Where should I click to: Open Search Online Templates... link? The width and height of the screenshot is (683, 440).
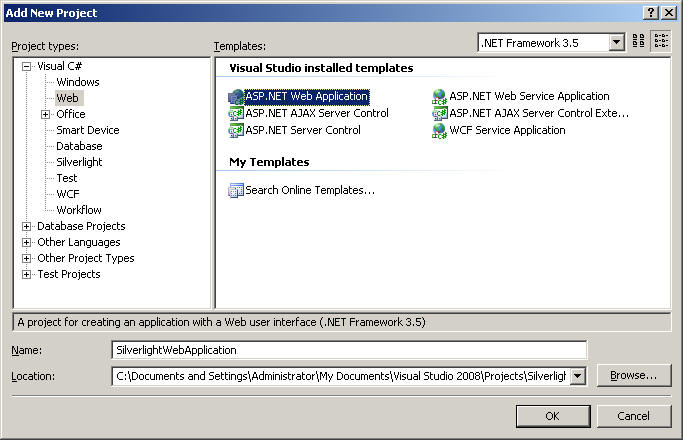coord(310,190)
